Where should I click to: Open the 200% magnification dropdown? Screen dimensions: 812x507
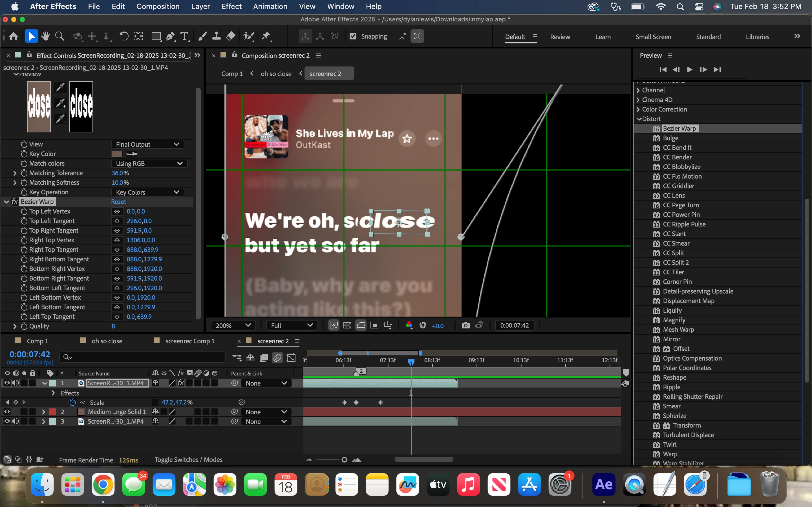click(x=233, y=325)
